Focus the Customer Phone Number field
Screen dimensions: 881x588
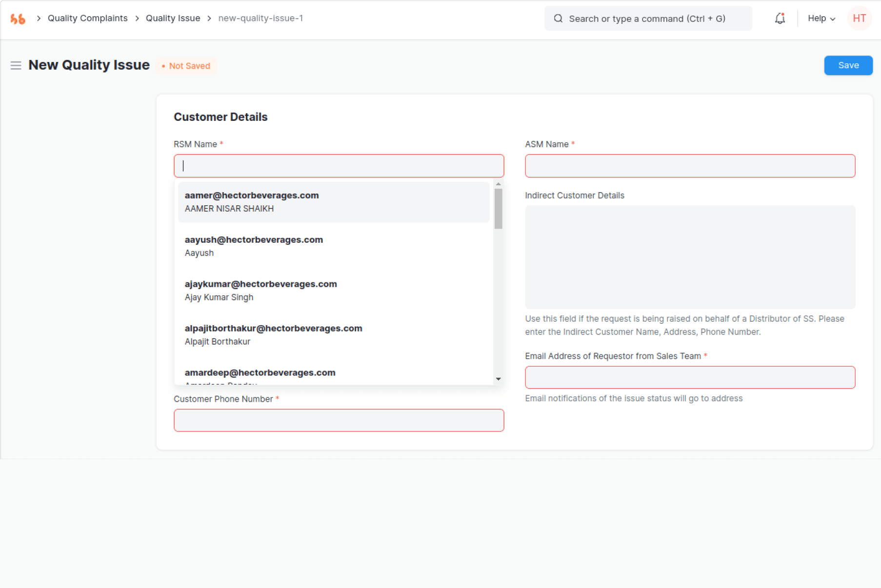point(339,420)
